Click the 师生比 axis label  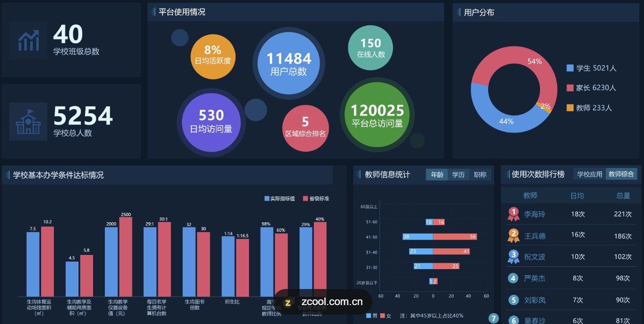232,302
